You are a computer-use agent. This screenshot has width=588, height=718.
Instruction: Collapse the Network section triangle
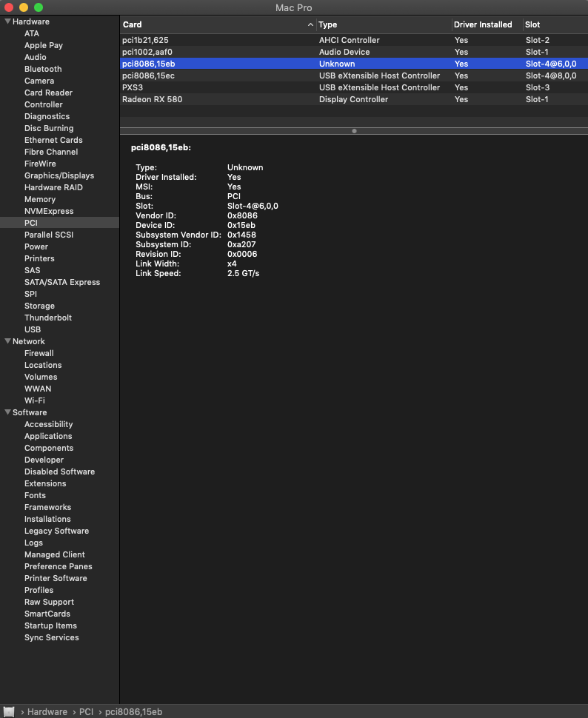[x=8, y=341]
